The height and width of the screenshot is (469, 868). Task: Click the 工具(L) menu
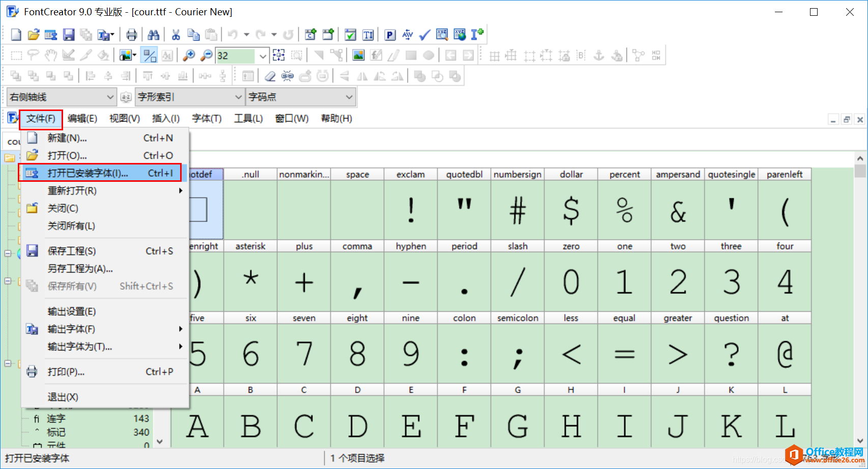click(248, 119)
